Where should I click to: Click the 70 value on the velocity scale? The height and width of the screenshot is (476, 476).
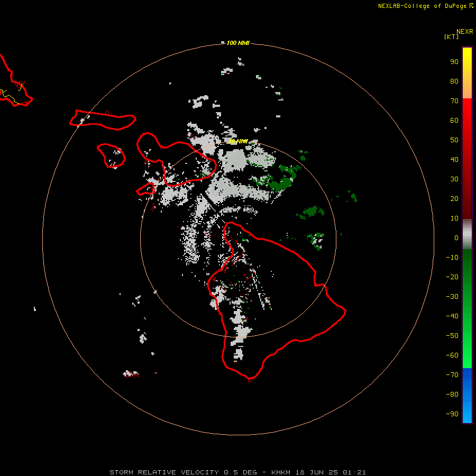[454, 101]
